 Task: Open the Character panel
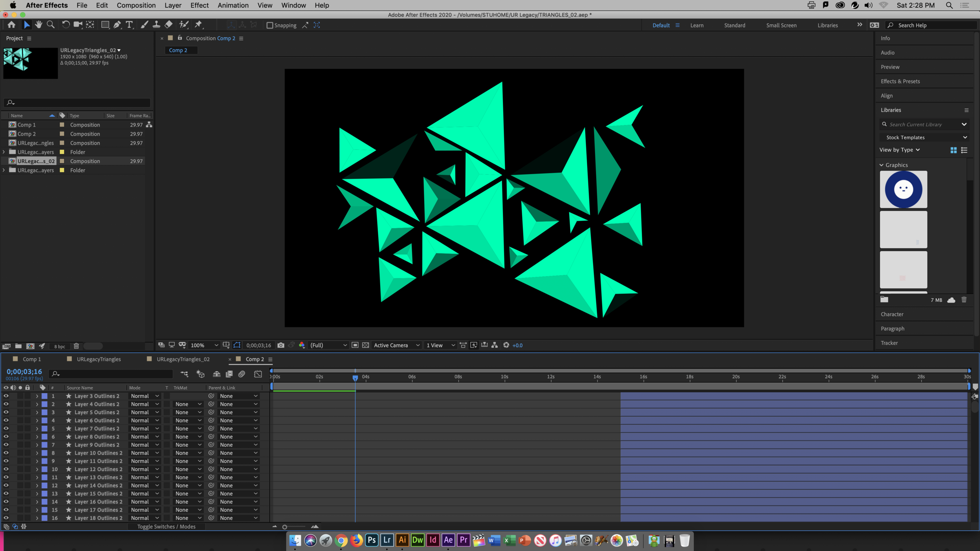click(x=892, y=314)
